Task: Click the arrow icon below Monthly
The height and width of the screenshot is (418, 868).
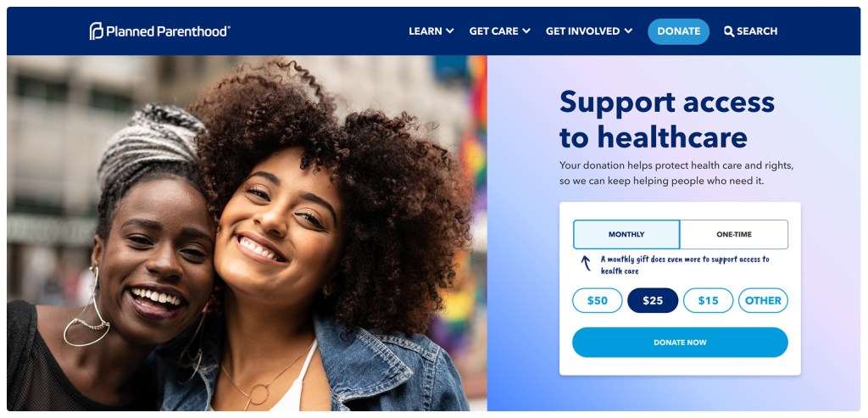Action: pos(585,263)
